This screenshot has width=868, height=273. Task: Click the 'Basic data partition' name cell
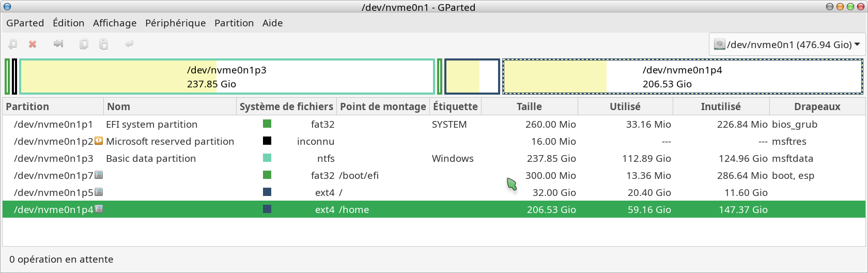[151, 158]
